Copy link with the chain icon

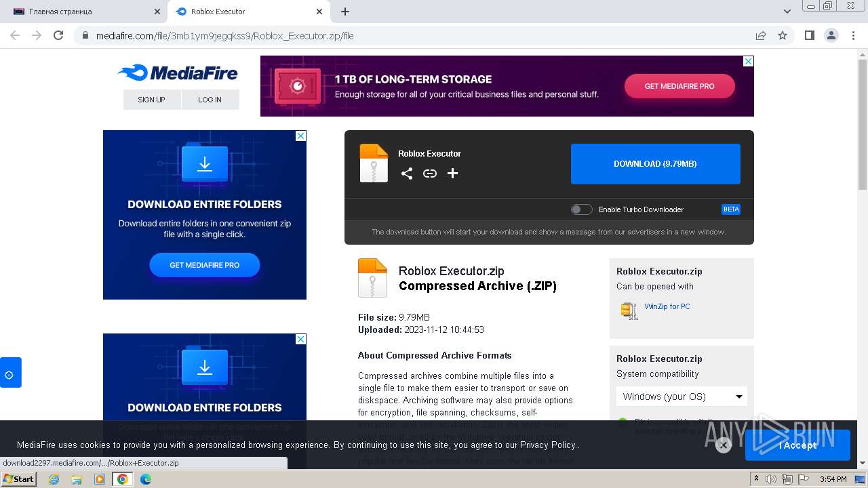pos(429,174)
